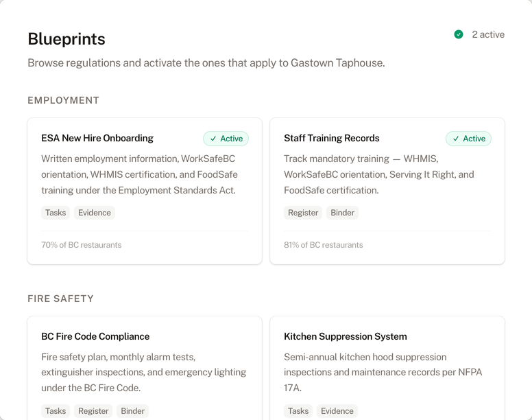Select Register tag on Staff Training Records
The width and height of the screenshot is (532, 420).
click(303, 213)
